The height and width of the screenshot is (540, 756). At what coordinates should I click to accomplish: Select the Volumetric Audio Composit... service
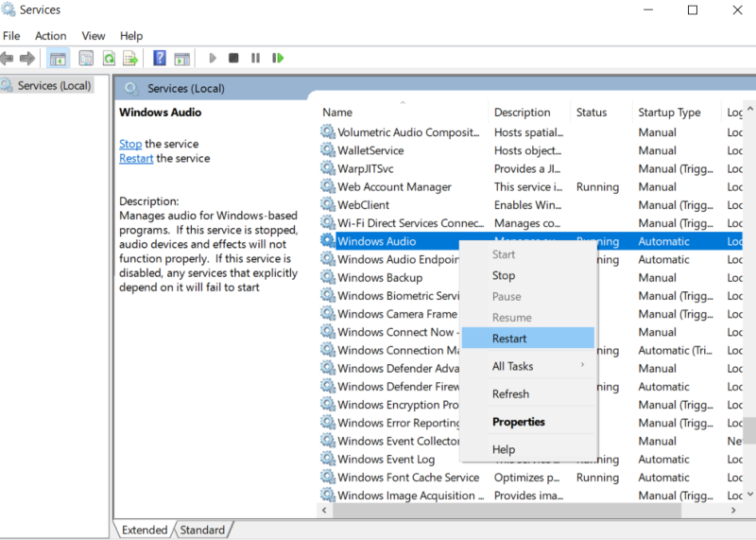[530, 132]
